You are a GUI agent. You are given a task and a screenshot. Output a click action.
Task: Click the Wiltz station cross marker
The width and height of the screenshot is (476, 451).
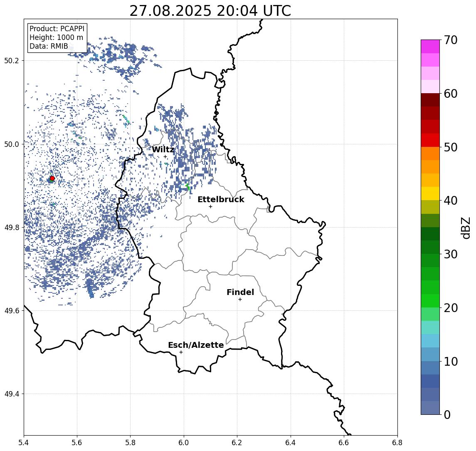165,157
